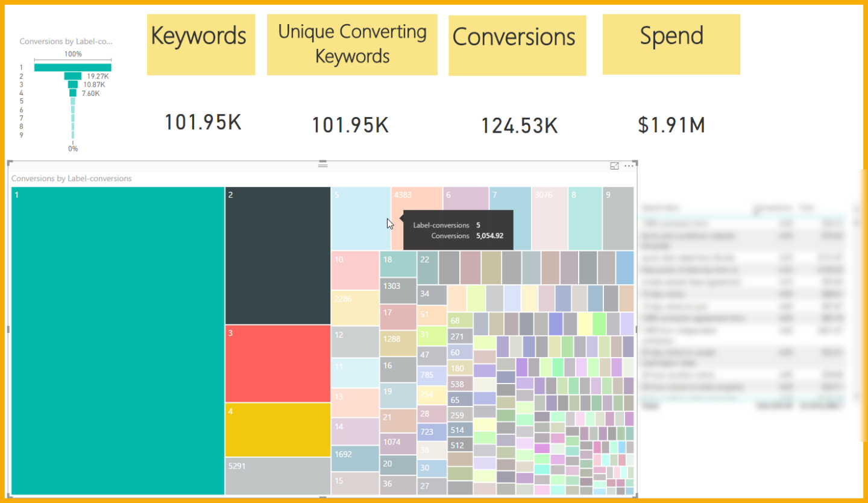Click the Spend yellow title box

[671, 45]
